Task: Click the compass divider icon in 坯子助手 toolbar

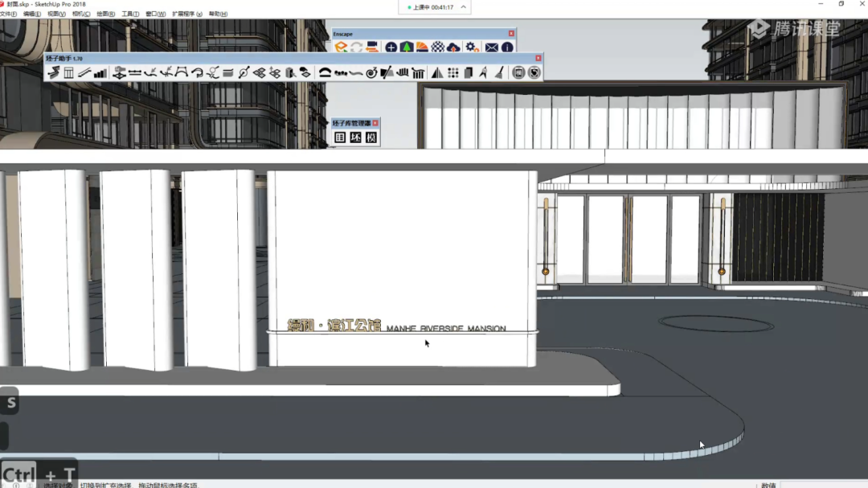Action: click(x=483, y=72)
